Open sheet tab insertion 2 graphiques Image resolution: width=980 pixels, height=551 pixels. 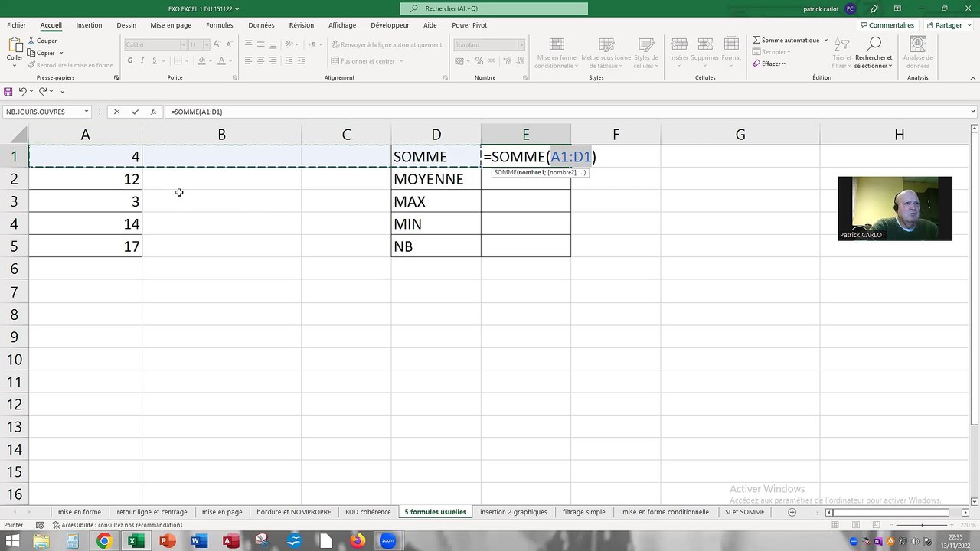pyautogui.click(x=514, y=512)
